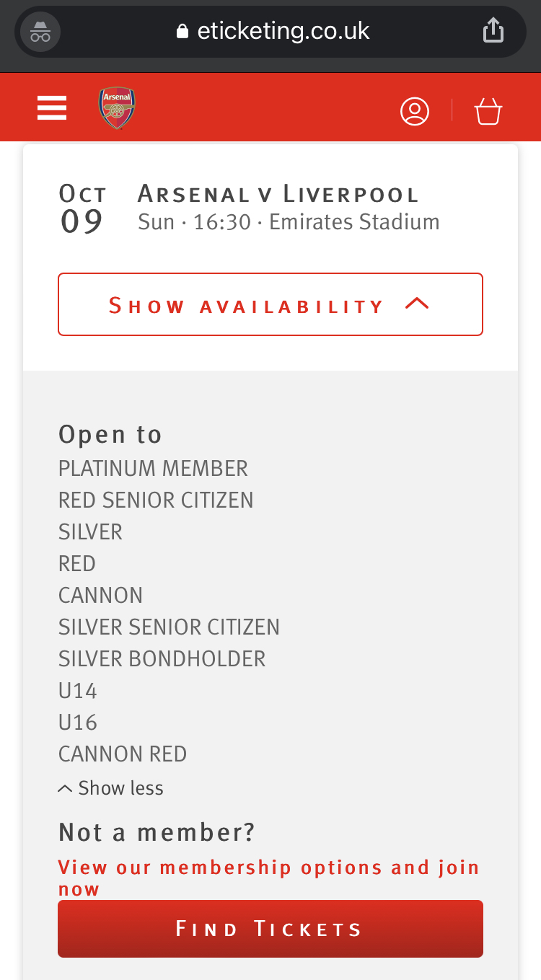Collapse membership list with Show less
541x980 pixels.
[111, 788]
